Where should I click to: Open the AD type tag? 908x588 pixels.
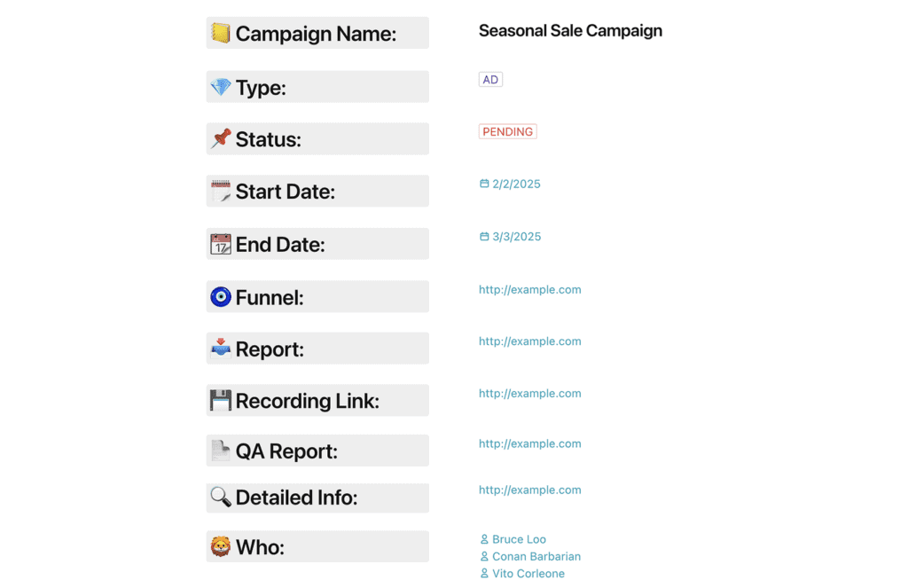[x=490, y=80]
